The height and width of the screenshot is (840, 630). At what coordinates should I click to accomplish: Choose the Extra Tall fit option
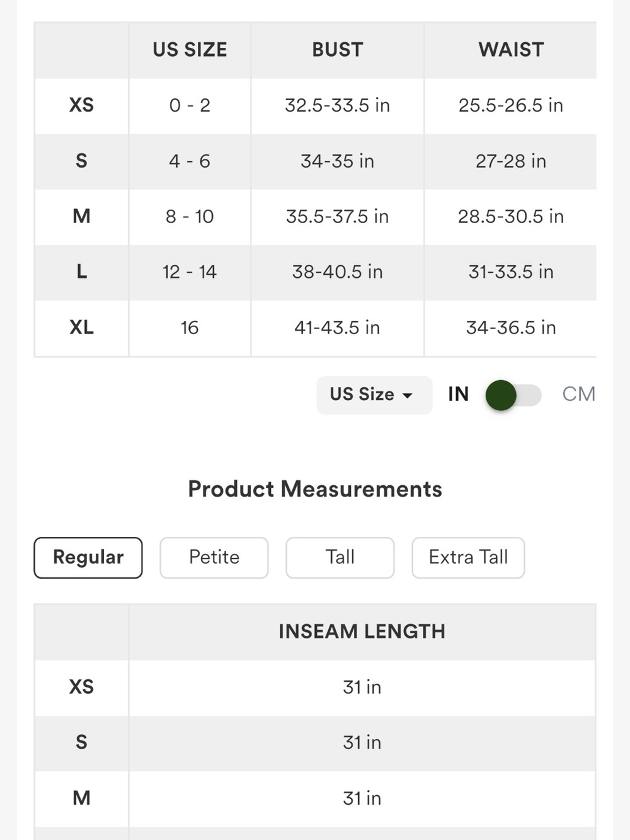click(x=468, y=558)
